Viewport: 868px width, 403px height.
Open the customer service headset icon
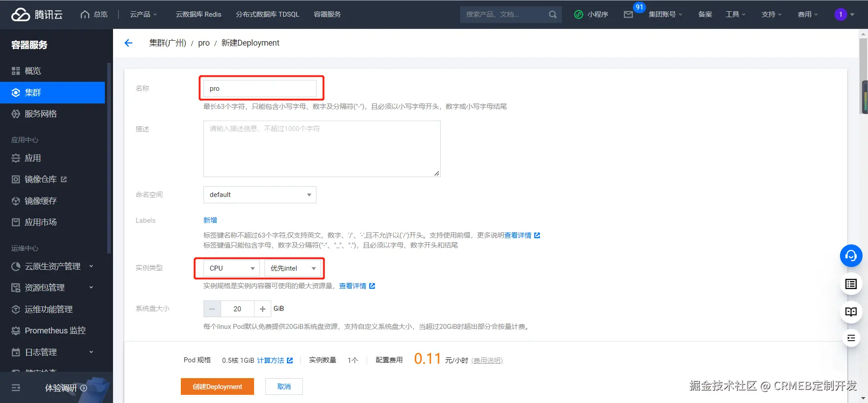[x=851, y=256]
